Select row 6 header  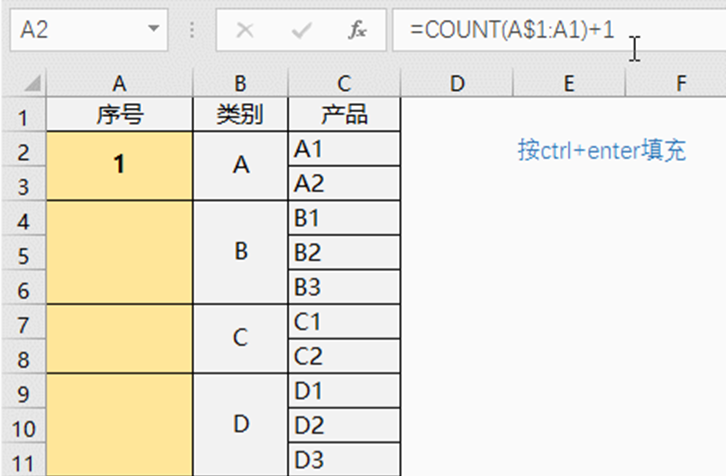point(24,288)
